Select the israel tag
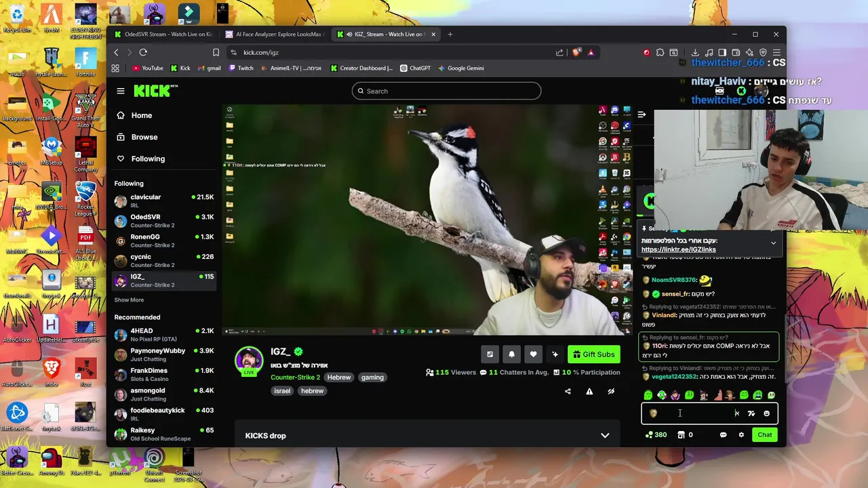 coord(282,390)
